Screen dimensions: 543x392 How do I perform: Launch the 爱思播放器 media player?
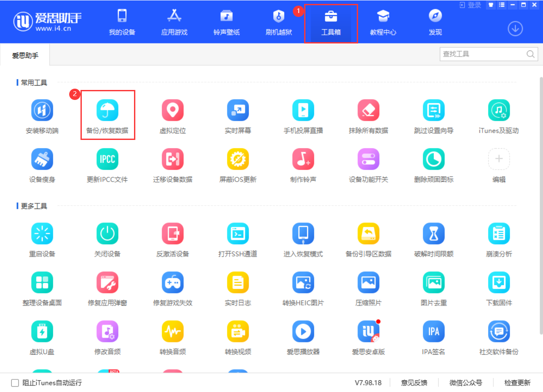(303, 337)
